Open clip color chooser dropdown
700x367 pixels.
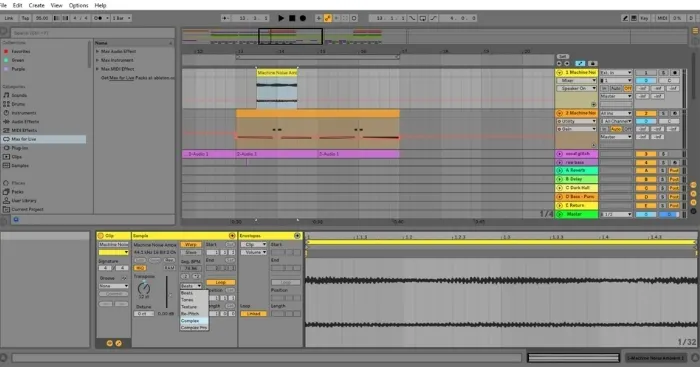tap(113, 253)
